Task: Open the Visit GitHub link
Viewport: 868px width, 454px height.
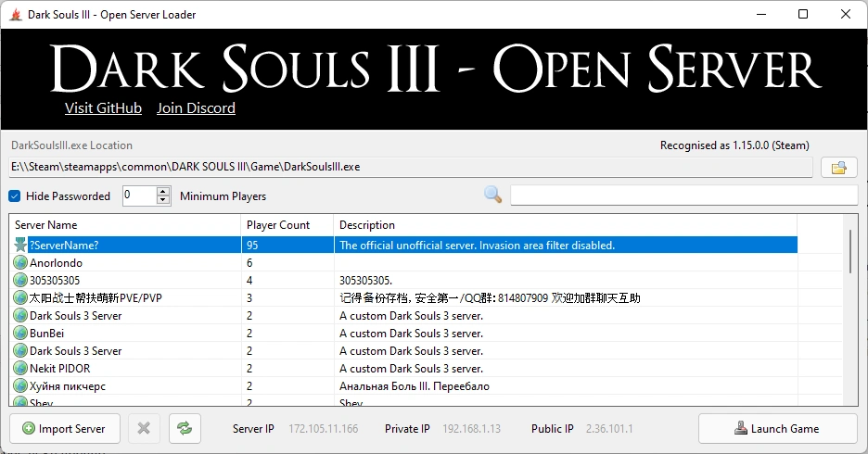Action: coord(103,108)
